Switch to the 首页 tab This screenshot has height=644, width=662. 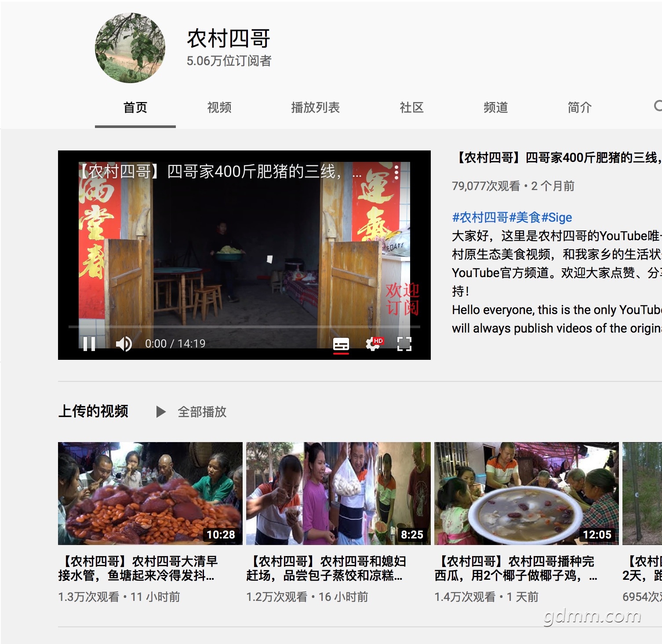135,107
